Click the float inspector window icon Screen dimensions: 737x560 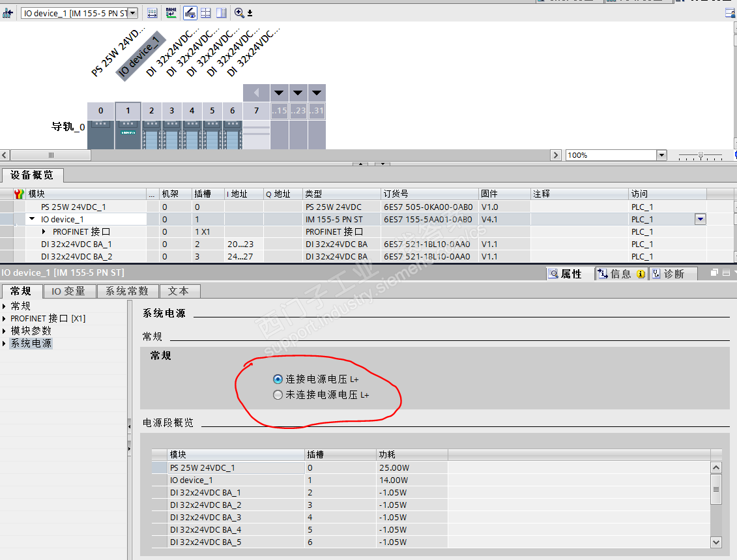(x=714, y=273)
